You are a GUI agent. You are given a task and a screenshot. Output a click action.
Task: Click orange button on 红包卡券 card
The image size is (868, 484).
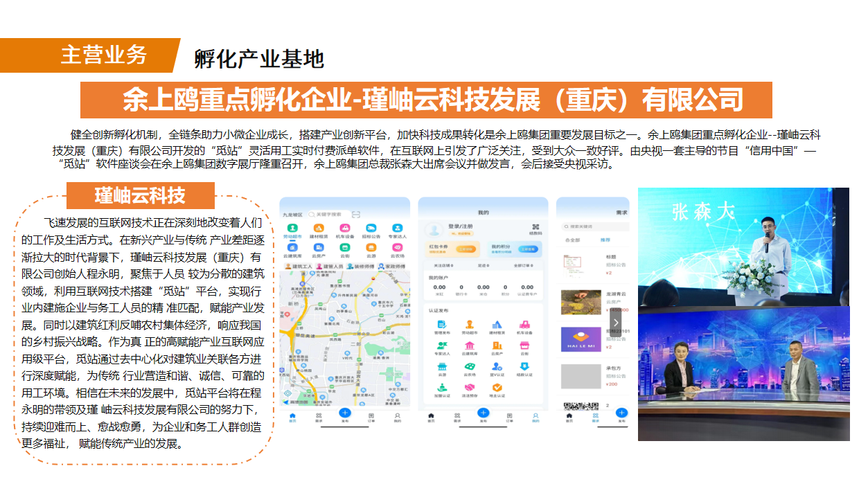466,249
